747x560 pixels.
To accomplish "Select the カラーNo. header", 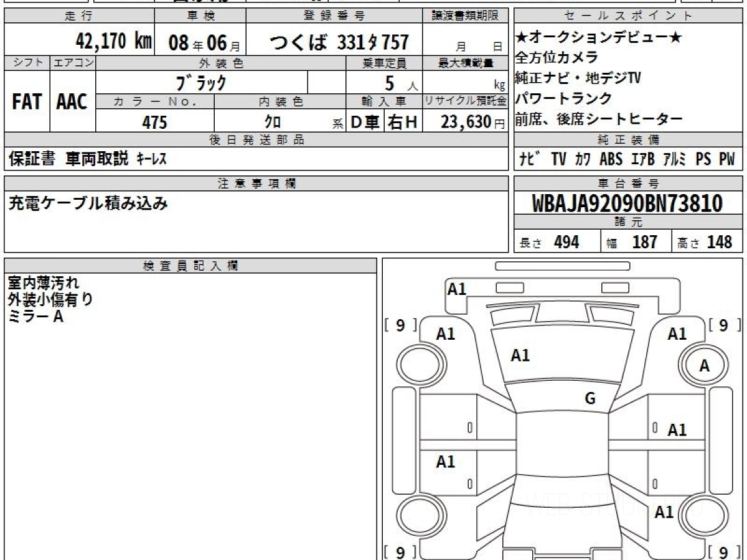I will 156,101.
